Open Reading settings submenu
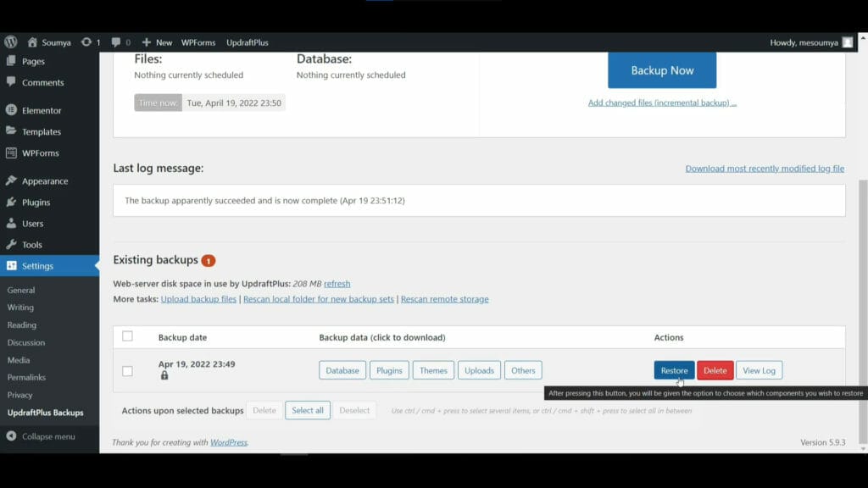 tap(21, 324)
